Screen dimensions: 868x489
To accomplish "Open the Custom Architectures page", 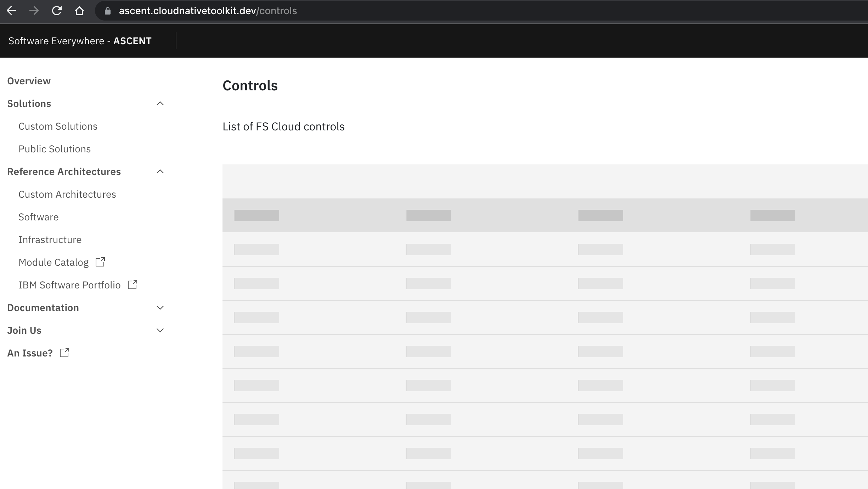I will pyautogui.click(x=67, y=194).
